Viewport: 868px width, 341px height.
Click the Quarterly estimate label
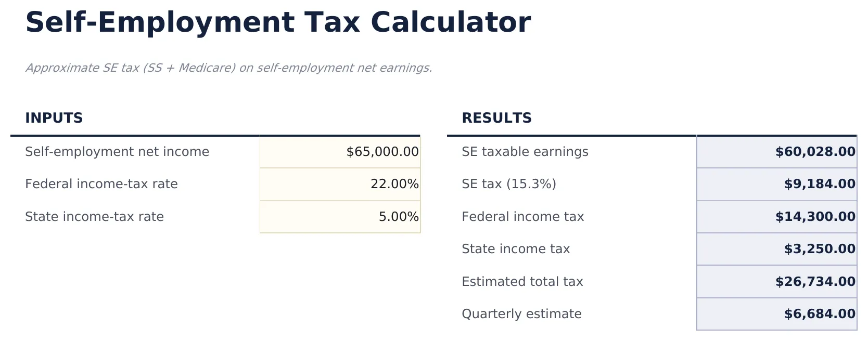pos(521,314)
